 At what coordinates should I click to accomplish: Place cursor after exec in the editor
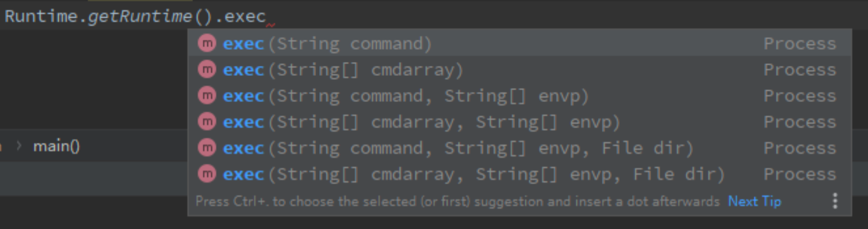coord(267,17)
